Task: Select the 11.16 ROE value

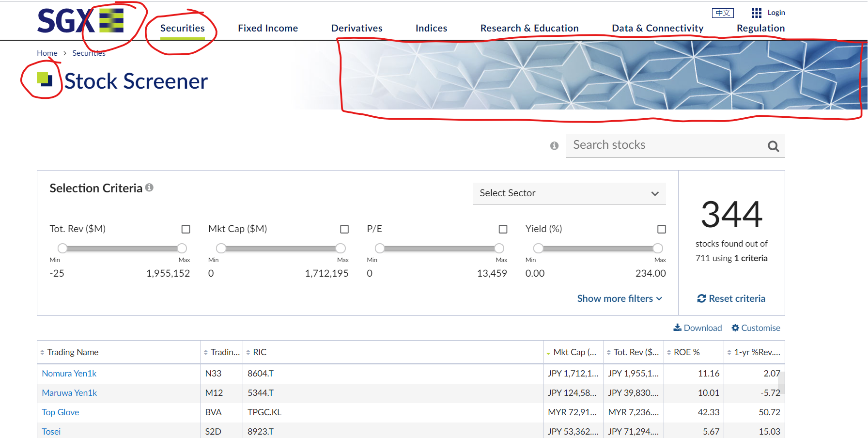Action: click(x=709, y=374)
